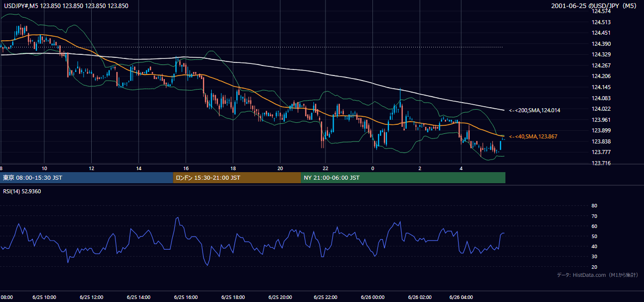Click the 6/25 20:00 time label
This screenshot has width=644, height=302.
280,297
